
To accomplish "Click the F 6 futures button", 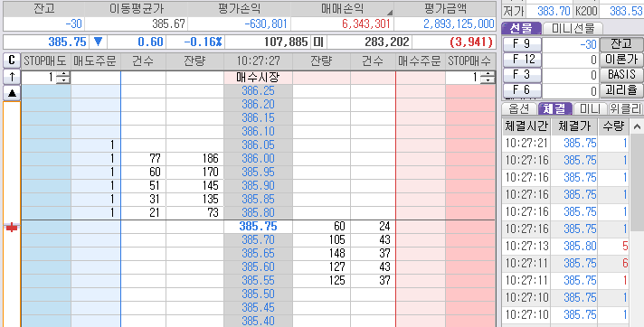I will click(x=522, y=89).
